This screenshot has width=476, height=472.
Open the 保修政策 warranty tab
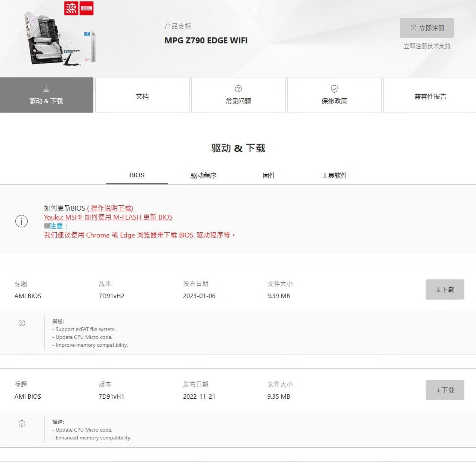(x=334, y=95)
